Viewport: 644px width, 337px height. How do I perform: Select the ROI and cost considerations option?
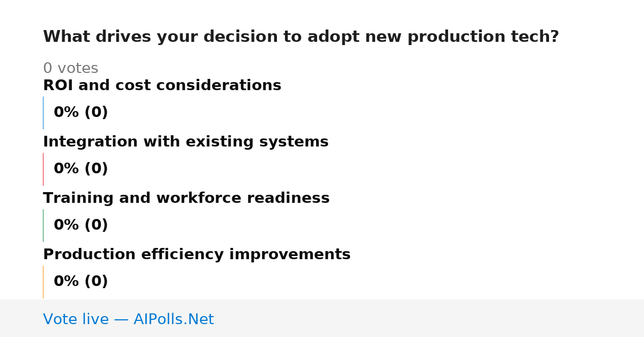162,85
